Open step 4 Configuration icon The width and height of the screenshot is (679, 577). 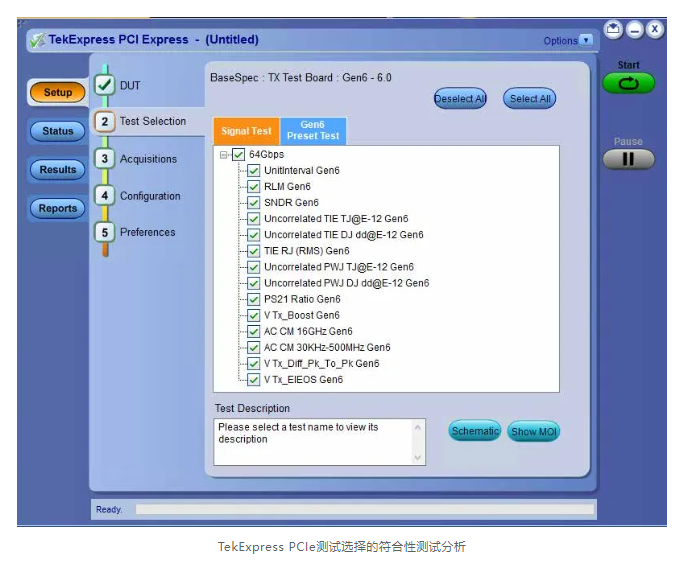pyautogui.click(x=105, y=196)
